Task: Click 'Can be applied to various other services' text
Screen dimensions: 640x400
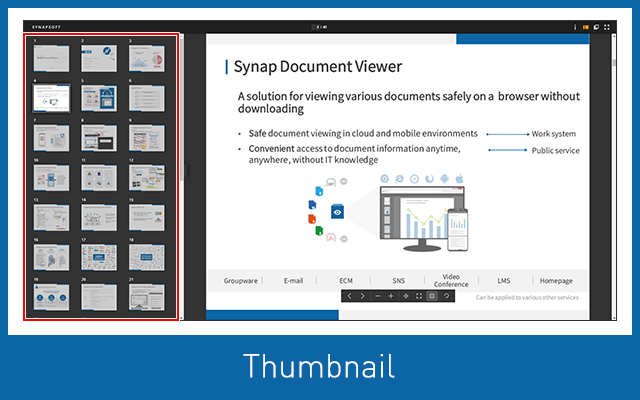Action: 527,298
